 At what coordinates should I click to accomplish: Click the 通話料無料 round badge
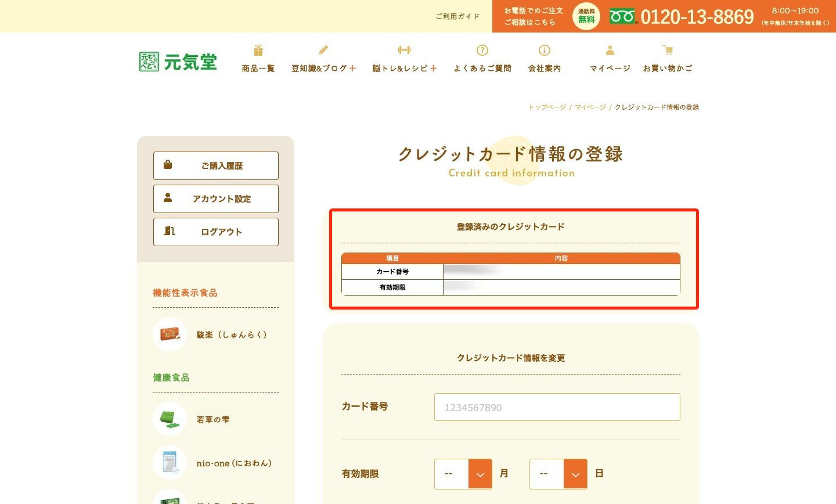coord(586,16)
